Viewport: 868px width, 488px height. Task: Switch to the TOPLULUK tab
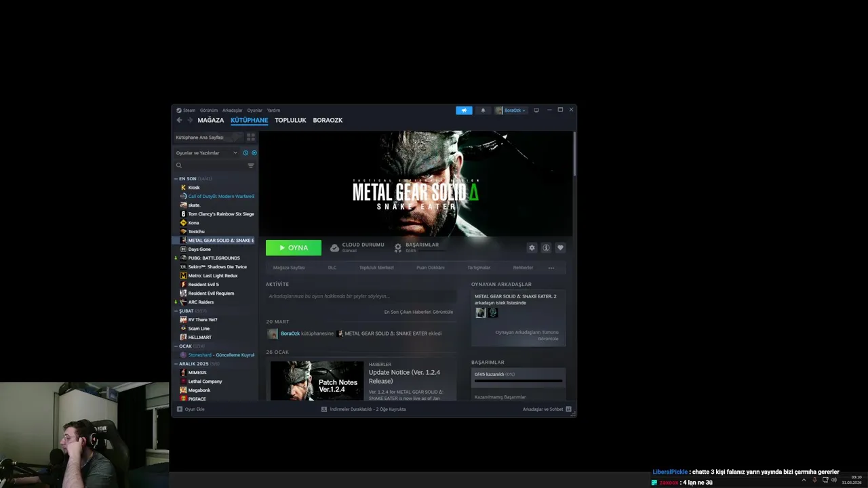[x=290, y=120]
